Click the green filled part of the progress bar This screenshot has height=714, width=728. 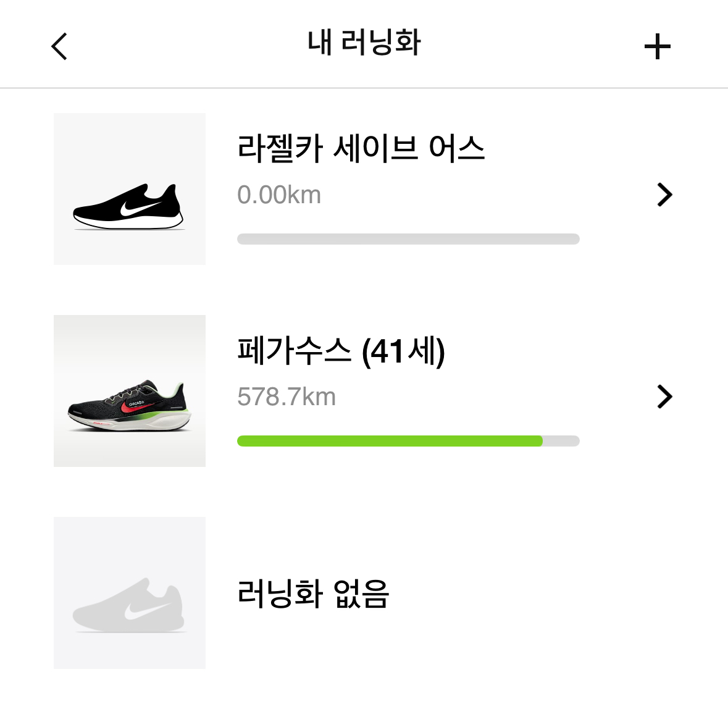point(389,441)
